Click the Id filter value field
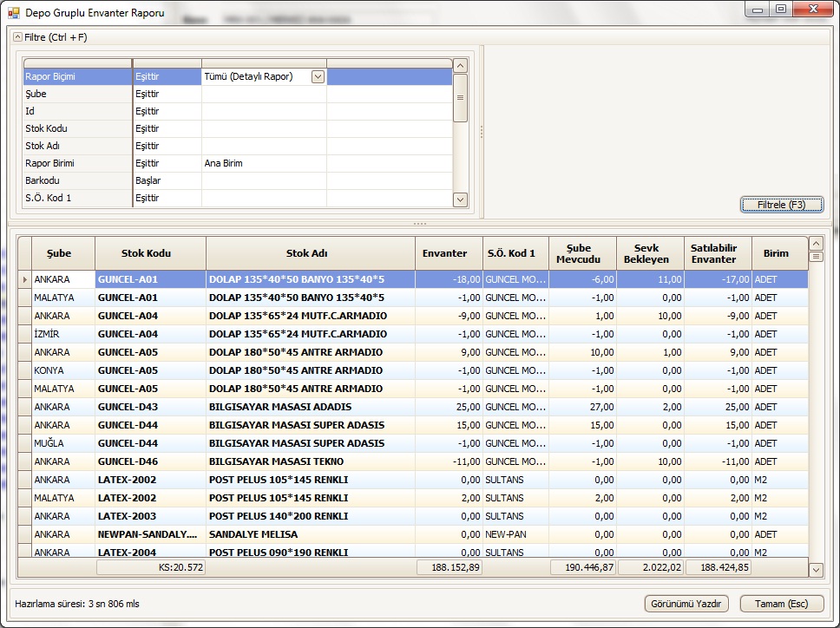840x628 pixels. point(264,111)
